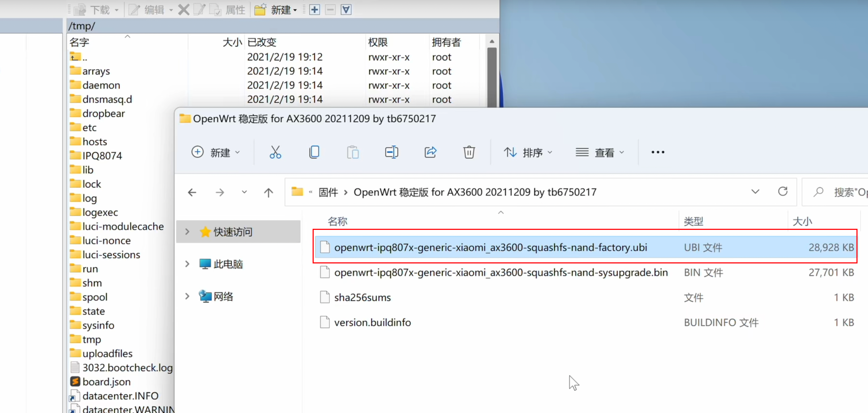Image resolution: width=868 pixels, height=413 pixels.
Task: Click the 固件 breadcrumb in address bar
Action: (x=328, y=192)
